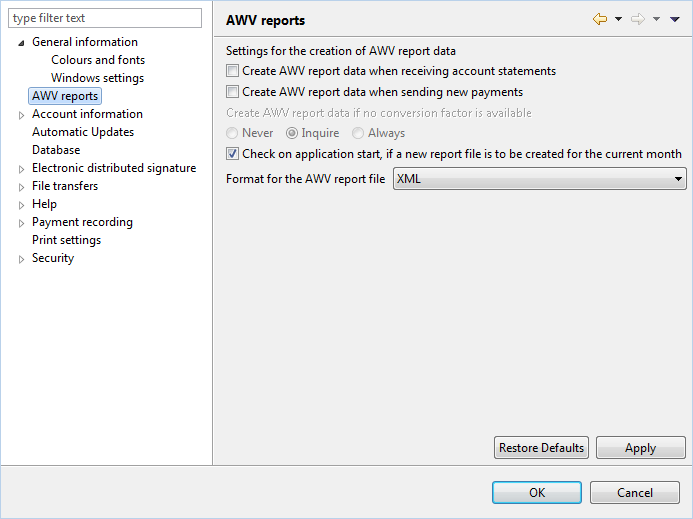Enable AWV report data when receiving statements
This screenshot has width=693, height=519.
(x=232, y=71)
